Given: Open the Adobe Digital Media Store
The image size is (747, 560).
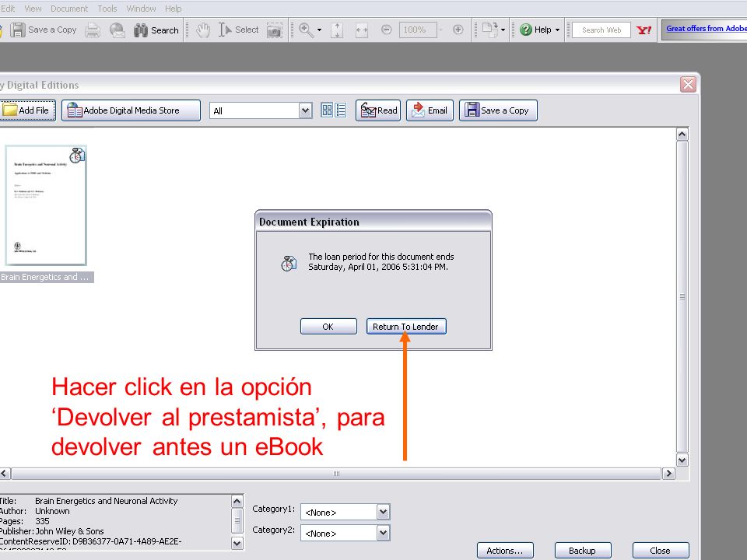Looking at the screenshot, I should pyautogui.click(x=131, y=110).
